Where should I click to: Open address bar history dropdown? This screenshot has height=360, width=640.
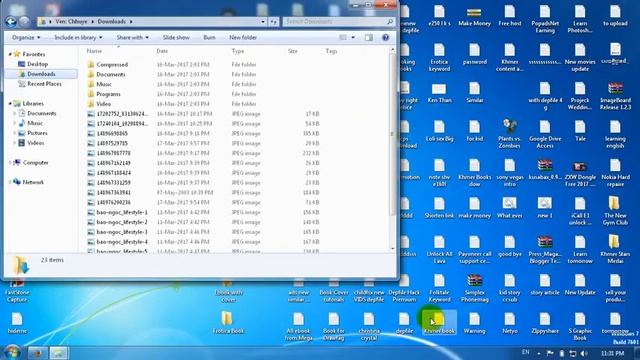[x=263, y=21]
